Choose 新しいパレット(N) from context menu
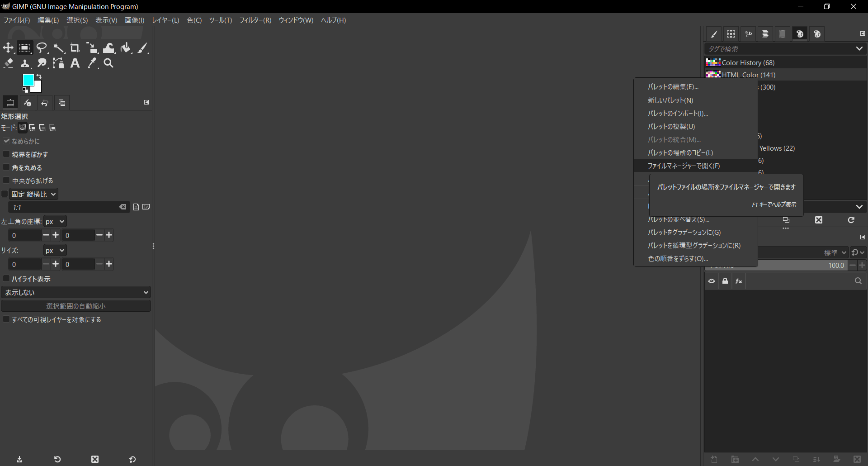This screenshot has width=868, height=466. pos(696,100)
